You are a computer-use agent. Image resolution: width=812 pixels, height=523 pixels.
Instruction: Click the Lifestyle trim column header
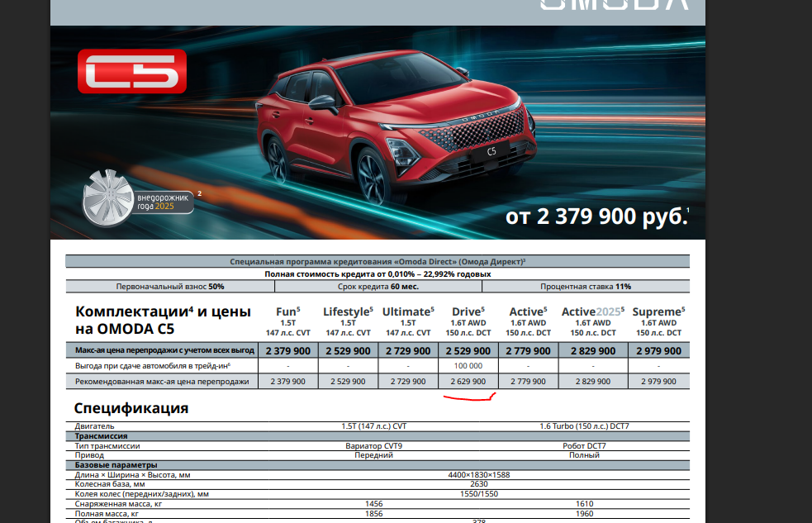[348, 321]
